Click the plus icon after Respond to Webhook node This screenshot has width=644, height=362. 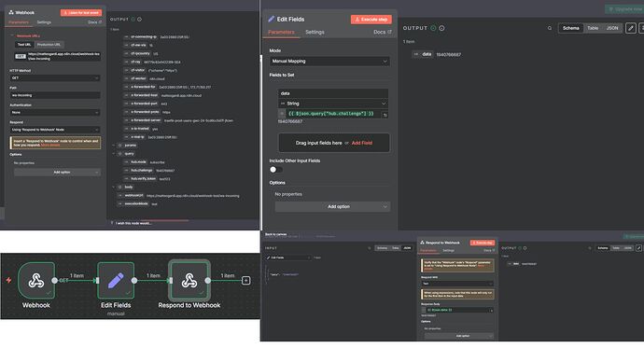point(245,281)
